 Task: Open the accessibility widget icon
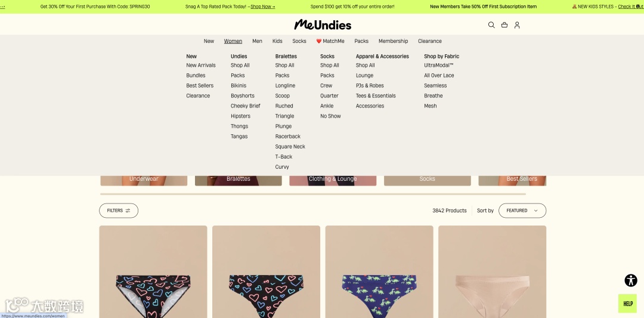(631, 280)
